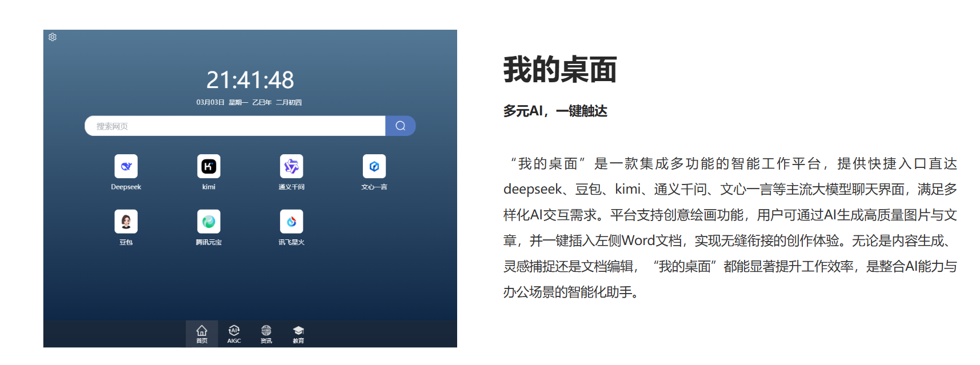980x365 pixels.
Task: Click the 03月03日 date text
Action: [x=210, y=102]
